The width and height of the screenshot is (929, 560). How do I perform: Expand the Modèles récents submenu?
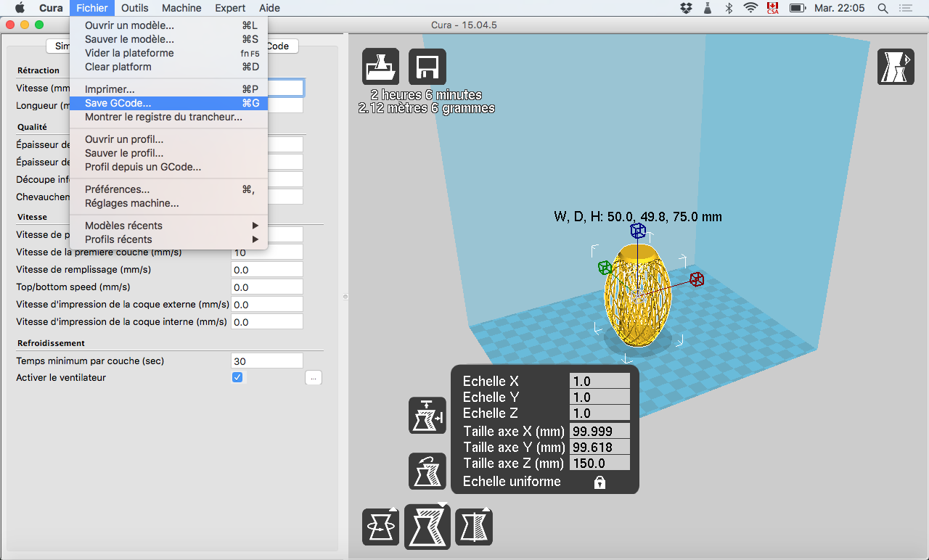coord(168,226)
